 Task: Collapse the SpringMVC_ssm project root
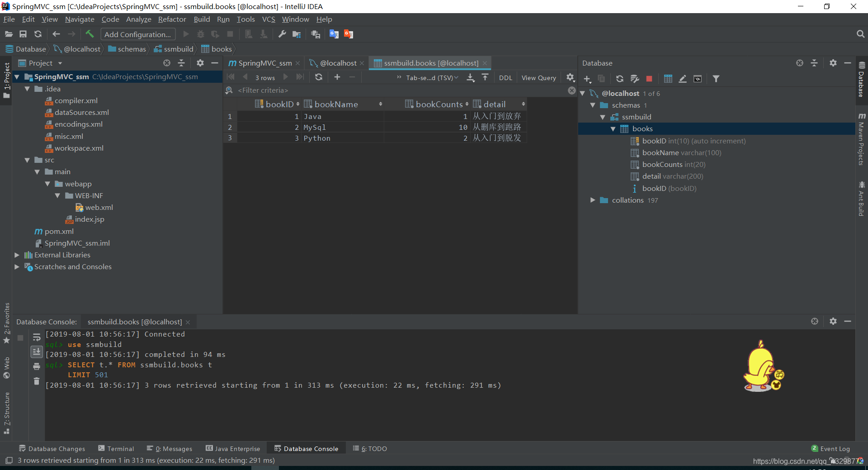tap(17, 77)
